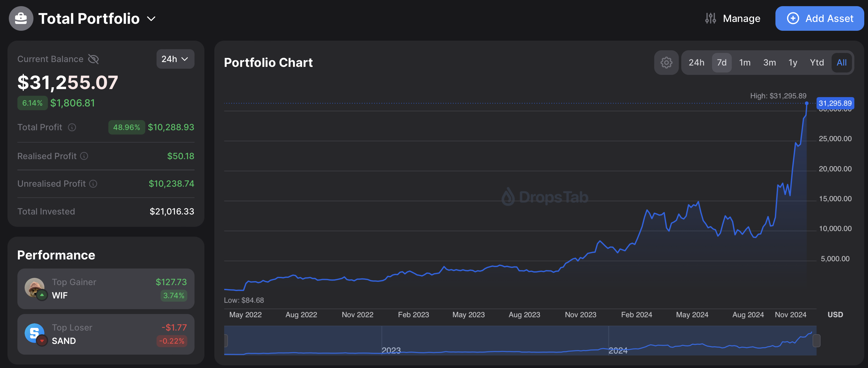Open the Top Loser SAND card
868x368 pixels.
coord(106,334)
